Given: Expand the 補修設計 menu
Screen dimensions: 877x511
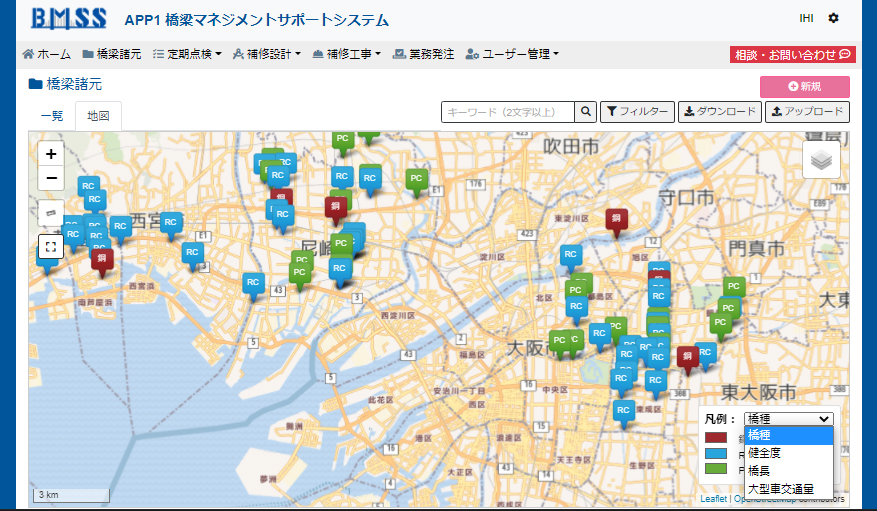Looking at the screenshot, I should (267, 54).
